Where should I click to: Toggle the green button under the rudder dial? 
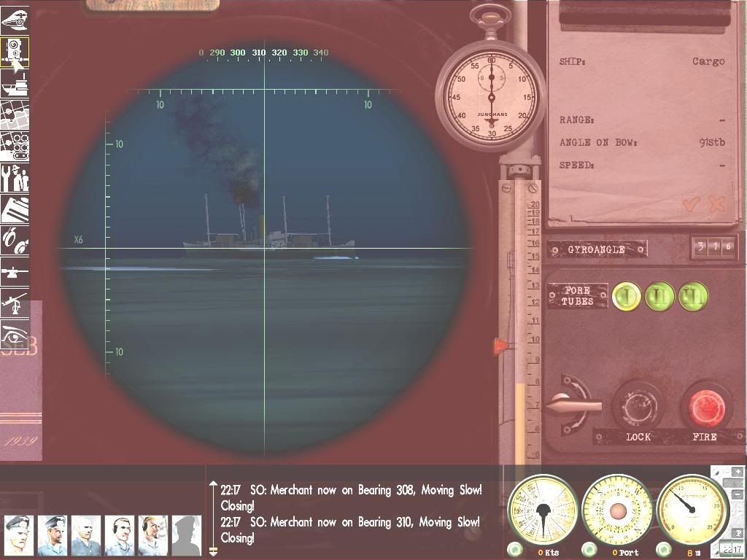coord(589,550)
